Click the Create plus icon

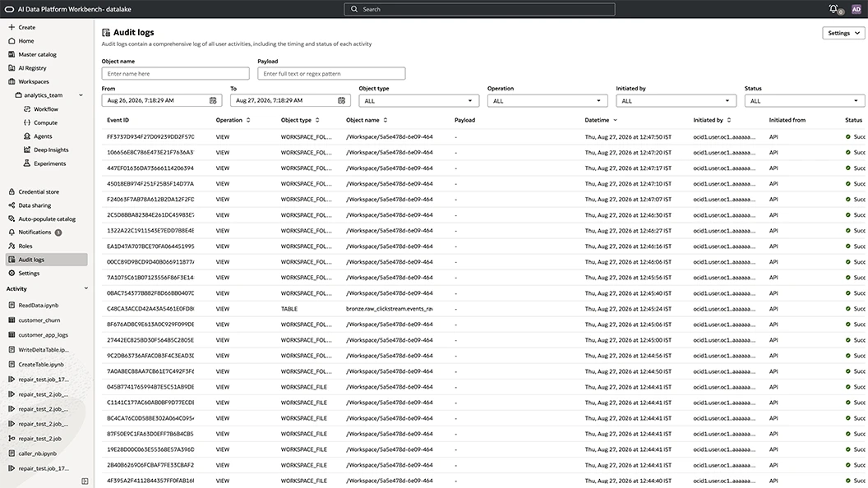click(x=12, y=27)
